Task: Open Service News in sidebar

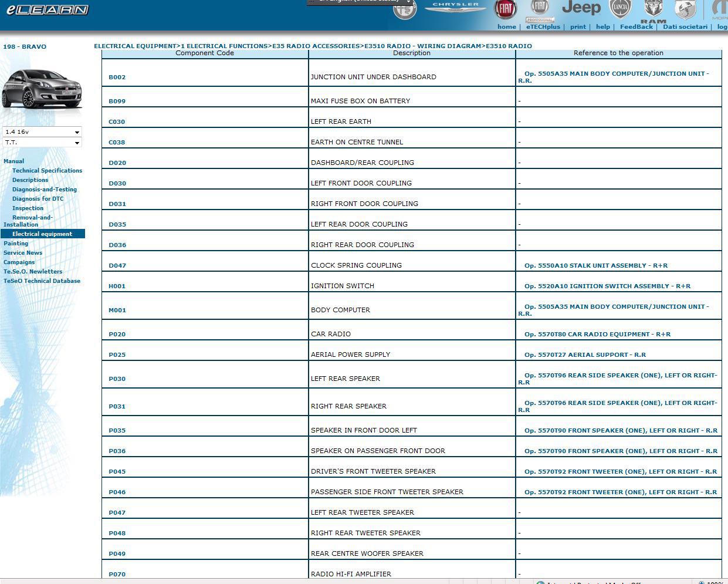Action: point(23,253)
